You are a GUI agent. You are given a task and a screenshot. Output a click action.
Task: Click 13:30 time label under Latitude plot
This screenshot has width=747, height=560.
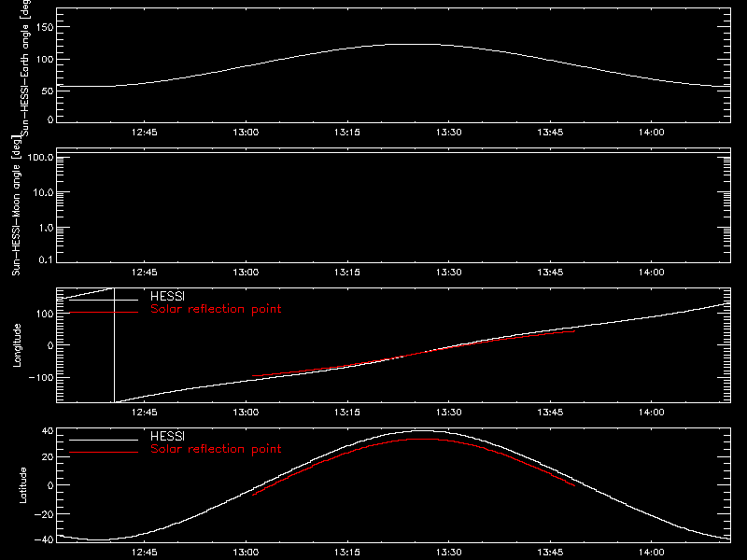(x=449, y=552)
